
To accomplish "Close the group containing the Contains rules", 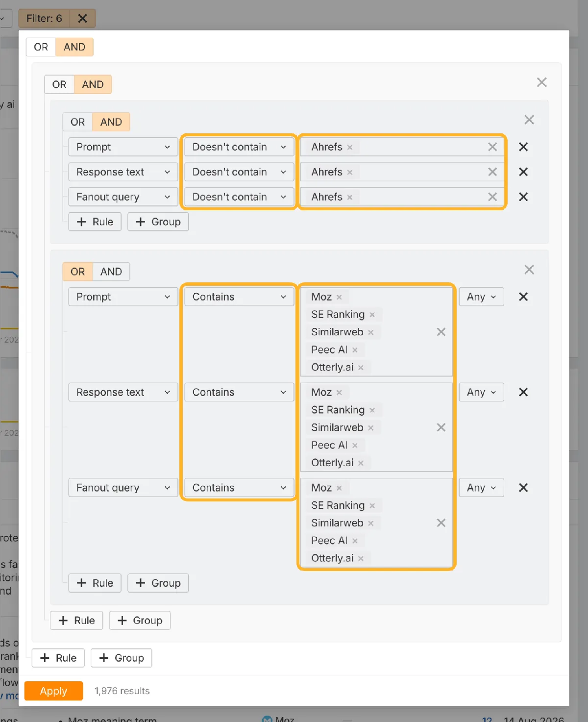I will point(529,270).
